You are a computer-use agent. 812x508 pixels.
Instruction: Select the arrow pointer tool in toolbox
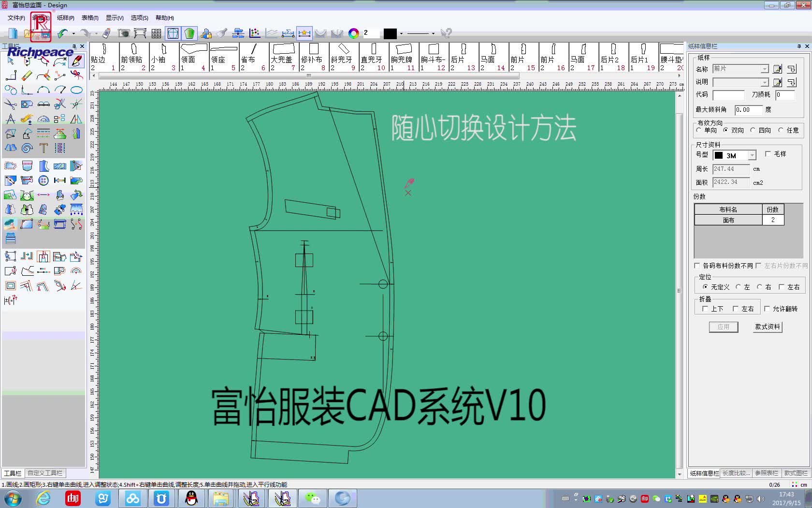click(11, 61)
